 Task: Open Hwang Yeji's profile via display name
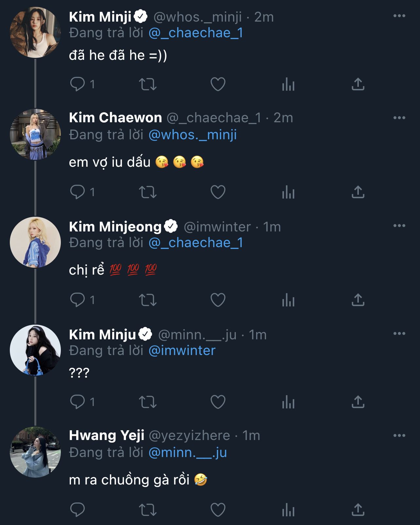click(107, 435)
